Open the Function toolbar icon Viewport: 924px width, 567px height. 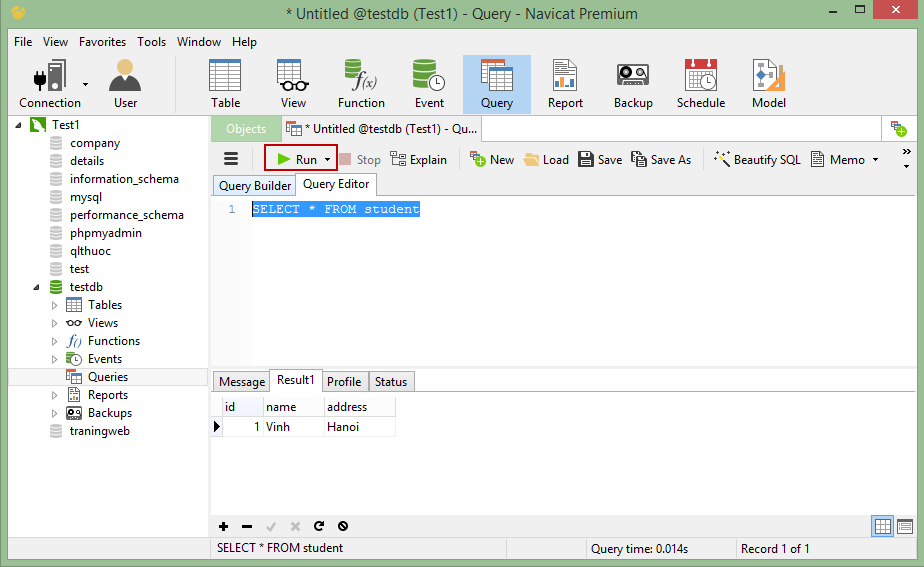click(361, 84)
